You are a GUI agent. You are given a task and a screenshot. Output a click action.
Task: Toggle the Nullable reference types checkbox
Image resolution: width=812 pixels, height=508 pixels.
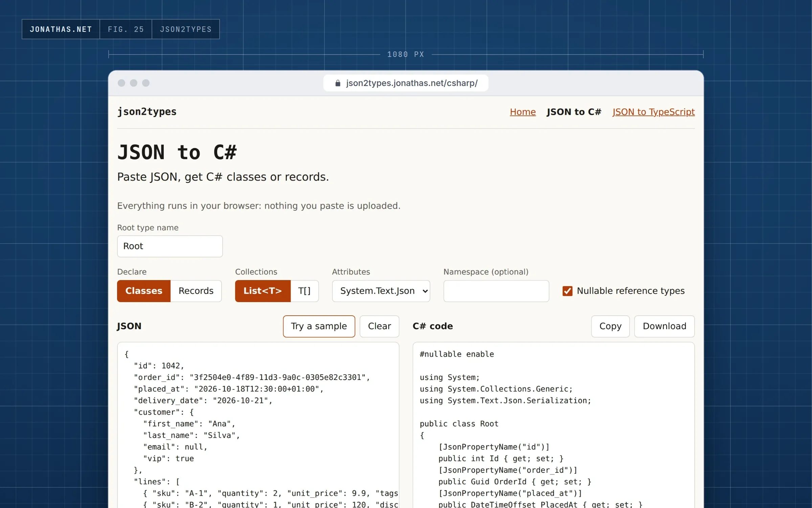click(x=567, y=291)
